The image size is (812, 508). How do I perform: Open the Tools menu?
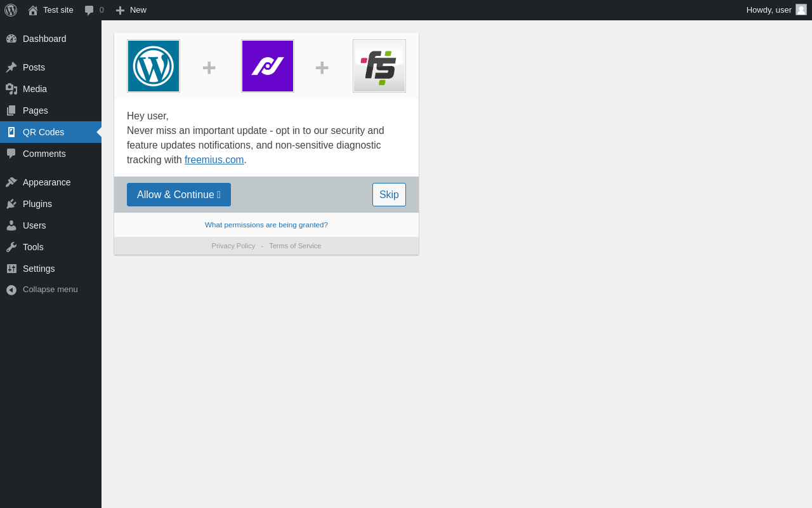click(x=51, y=247)
